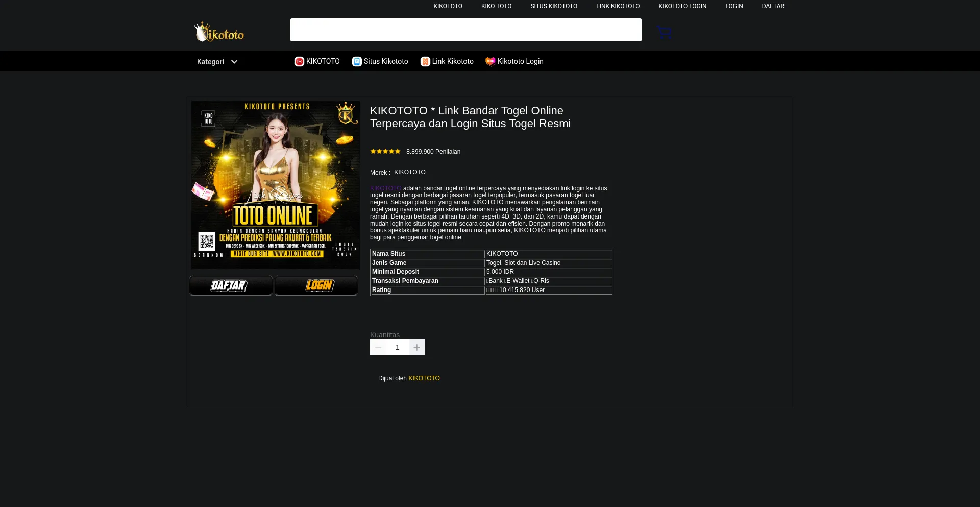Viewport: 980px width, 507px height.
Task: Click the chevron next to Kategori
Action: coord(234,62)
